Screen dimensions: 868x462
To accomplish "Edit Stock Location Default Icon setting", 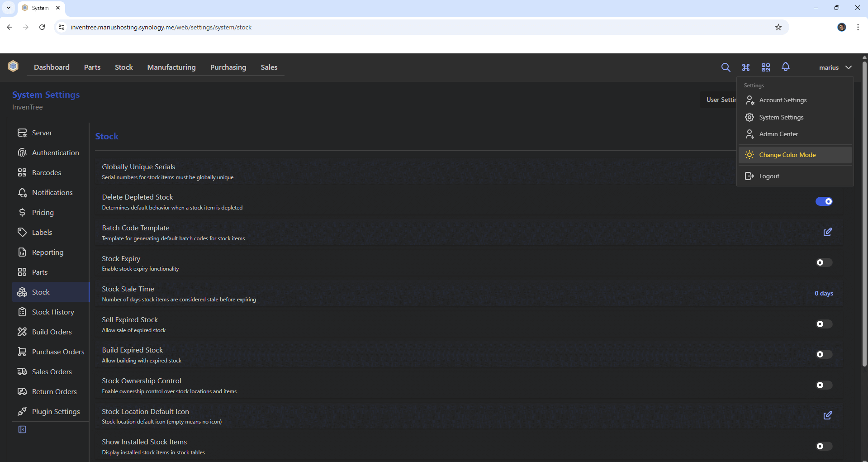I will 827,415.
